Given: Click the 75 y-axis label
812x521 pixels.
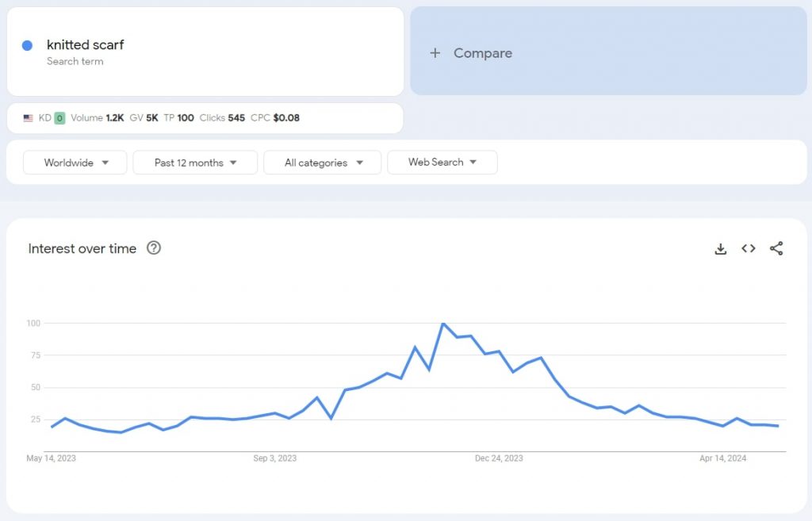Looking at the screenshot, I should (x=35, y=355).
